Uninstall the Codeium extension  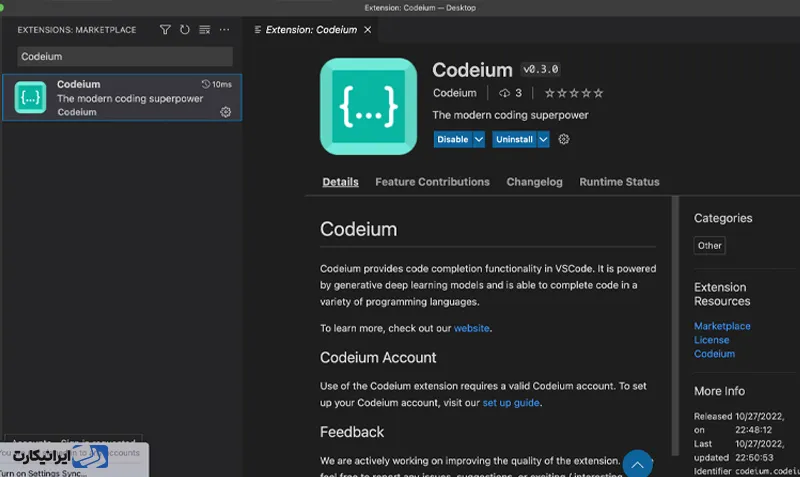tap(514, 139)
